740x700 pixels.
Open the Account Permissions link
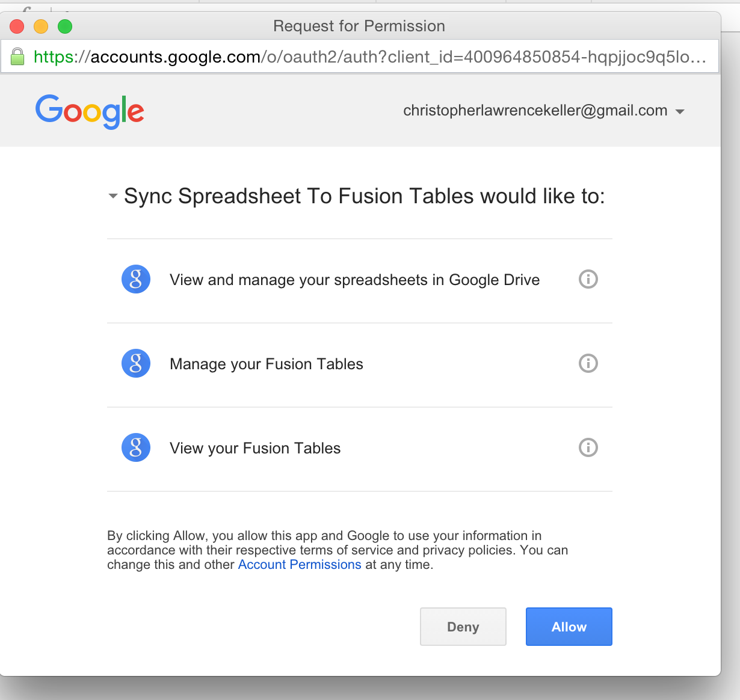coord(300,565)
